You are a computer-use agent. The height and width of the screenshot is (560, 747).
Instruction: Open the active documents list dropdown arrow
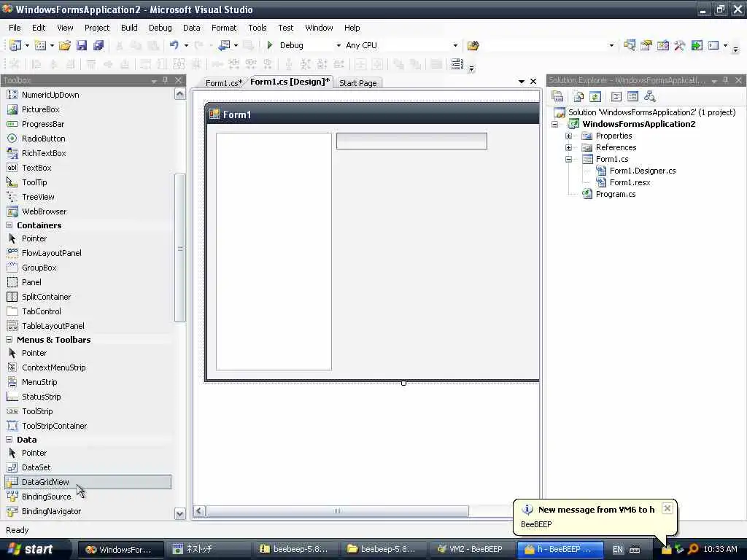click(521, 82)
